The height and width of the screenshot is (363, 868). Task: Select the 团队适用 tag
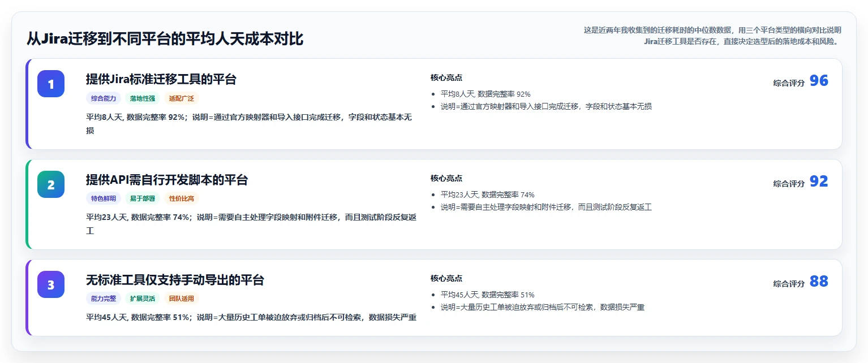click(x=182, y=299)
